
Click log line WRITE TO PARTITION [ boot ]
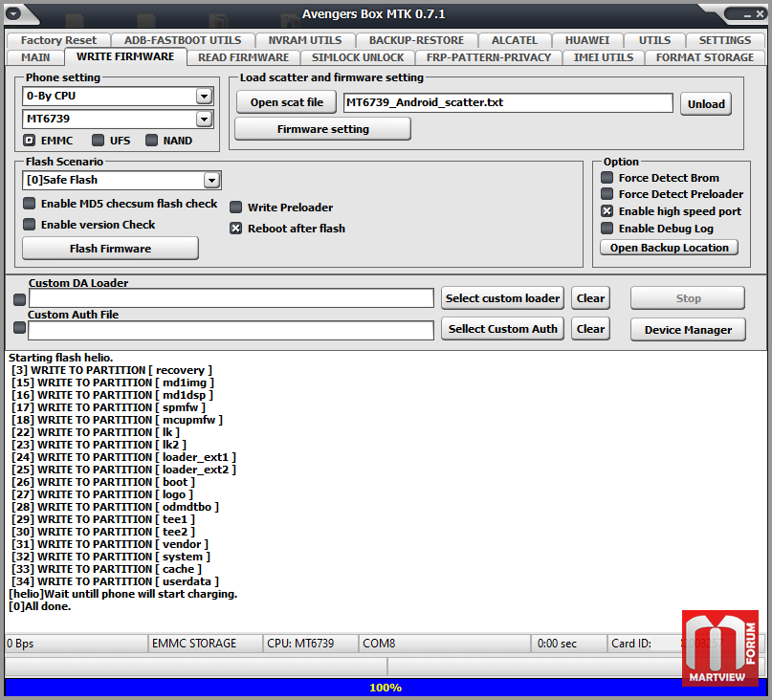click(103, 482)
